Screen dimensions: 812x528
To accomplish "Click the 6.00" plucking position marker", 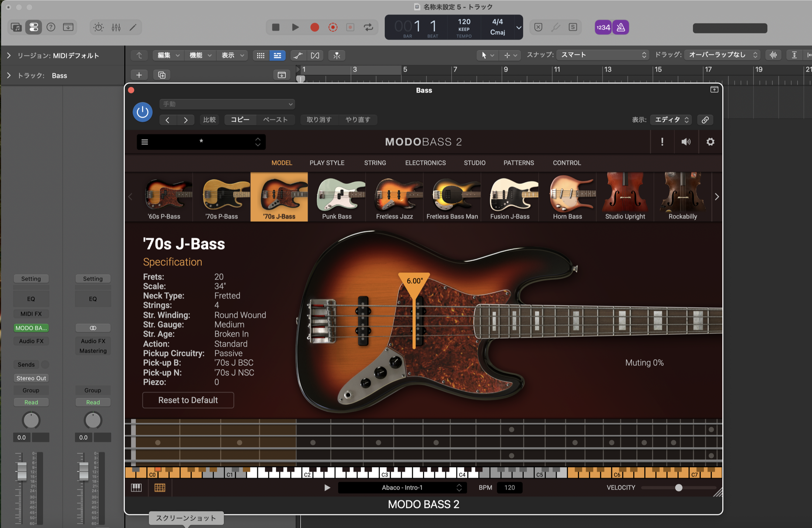I will (x=414, y=282).
